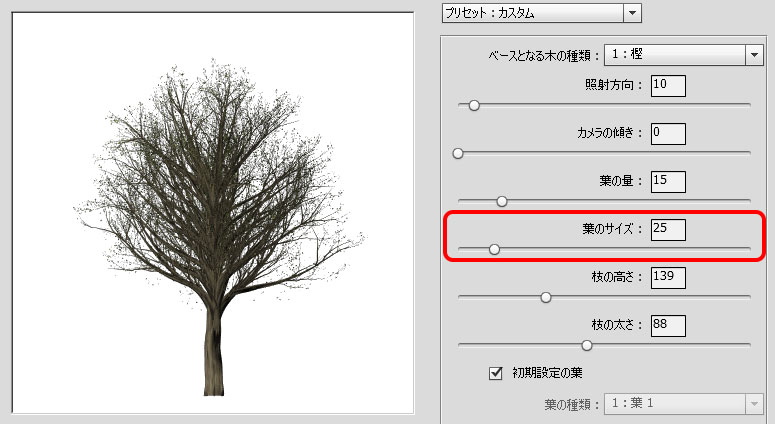This screenshot has height=424, width=775.
Task: Click the 照射方向 value field showing 10
Action: tap(668, 85)
